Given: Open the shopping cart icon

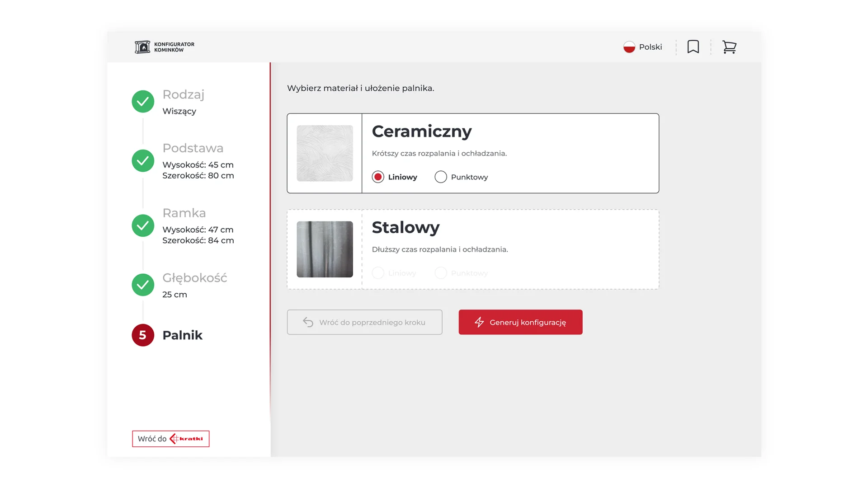Looking at the screenshot, I should 729,47.
